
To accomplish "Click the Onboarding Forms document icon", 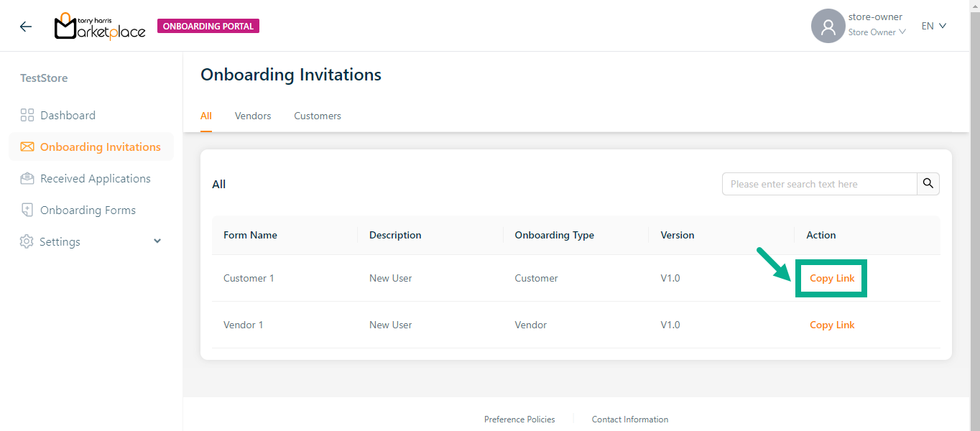I will [27, 210].
